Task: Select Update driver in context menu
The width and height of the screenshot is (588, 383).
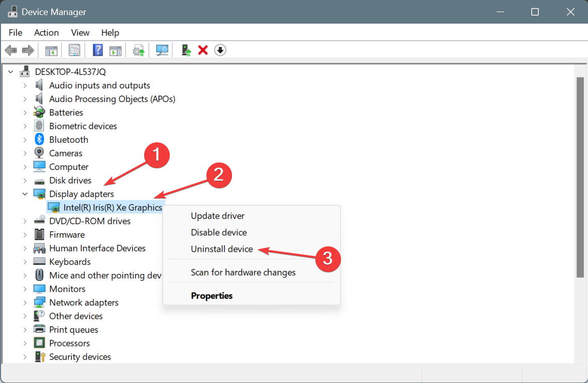Action: click(x=217, y=216)
